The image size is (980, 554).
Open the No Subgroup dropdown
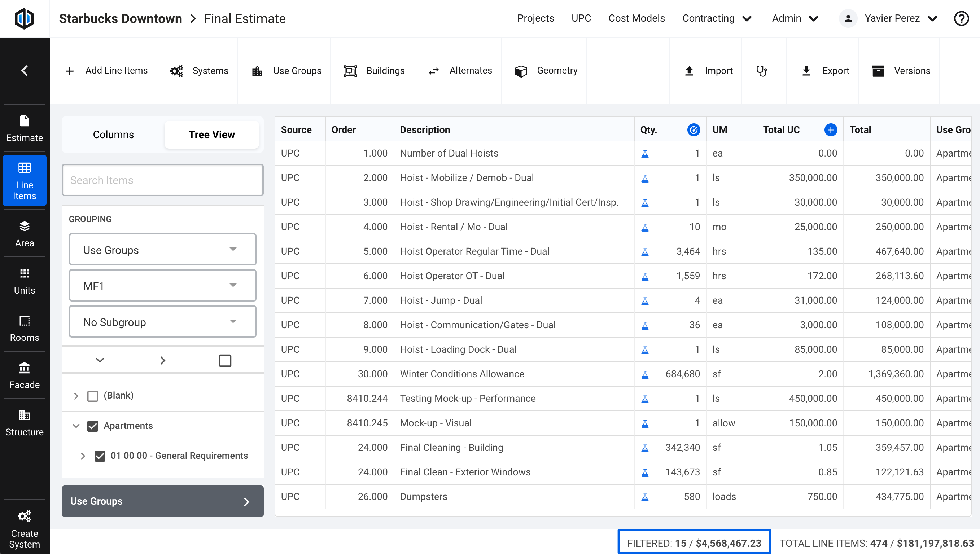pyautogui.click(x=162, y=321)
